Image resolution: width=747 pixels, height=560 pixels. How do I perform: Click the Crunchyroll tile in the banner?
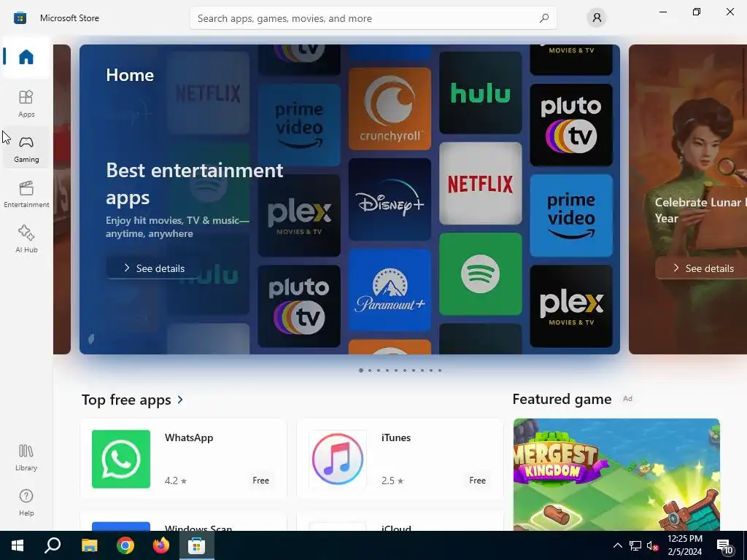click(390, 109)
